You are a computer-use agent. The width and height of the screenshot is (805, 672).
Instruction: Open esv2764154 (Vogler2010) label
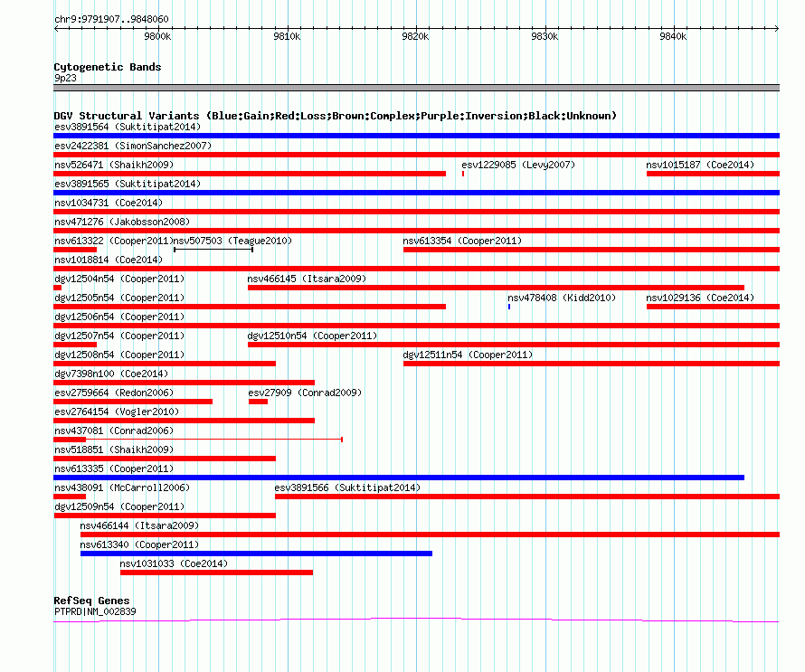[117, 412]
